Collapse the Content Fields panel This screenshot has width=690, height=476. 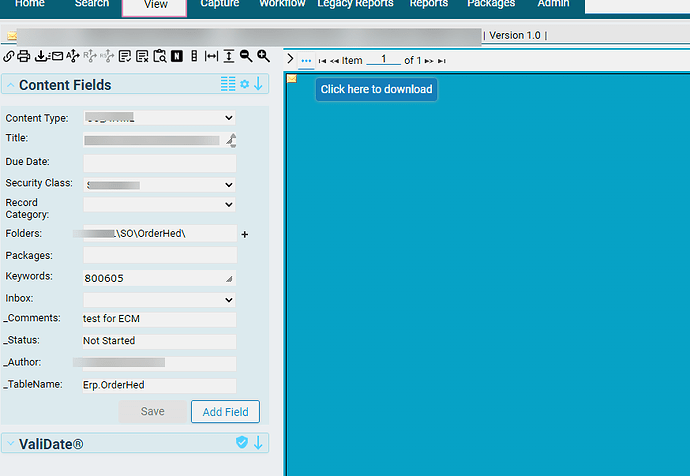point(11,85)
